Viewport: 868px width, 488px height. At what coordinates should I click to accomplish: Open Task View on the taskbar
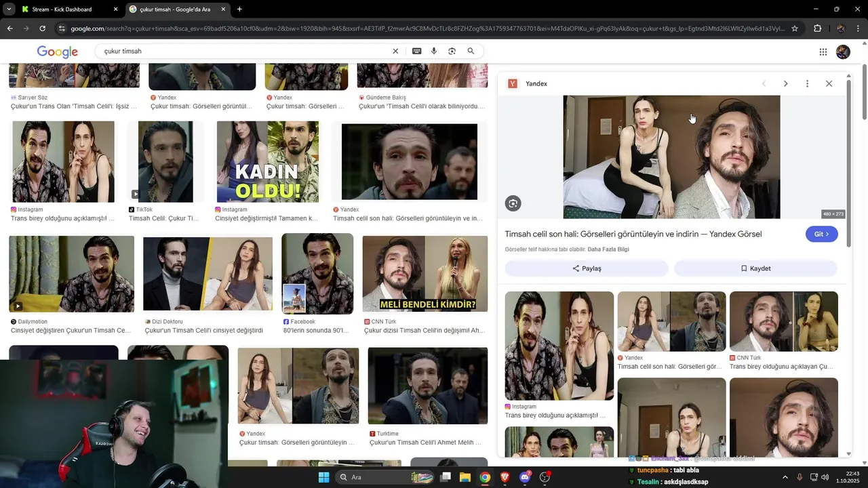(446, 477)
